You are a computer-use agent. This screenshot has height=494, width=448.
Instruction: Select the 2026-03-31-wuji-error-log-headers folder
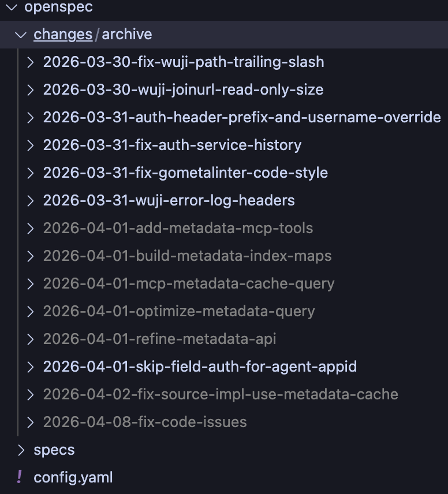point(169,201)
